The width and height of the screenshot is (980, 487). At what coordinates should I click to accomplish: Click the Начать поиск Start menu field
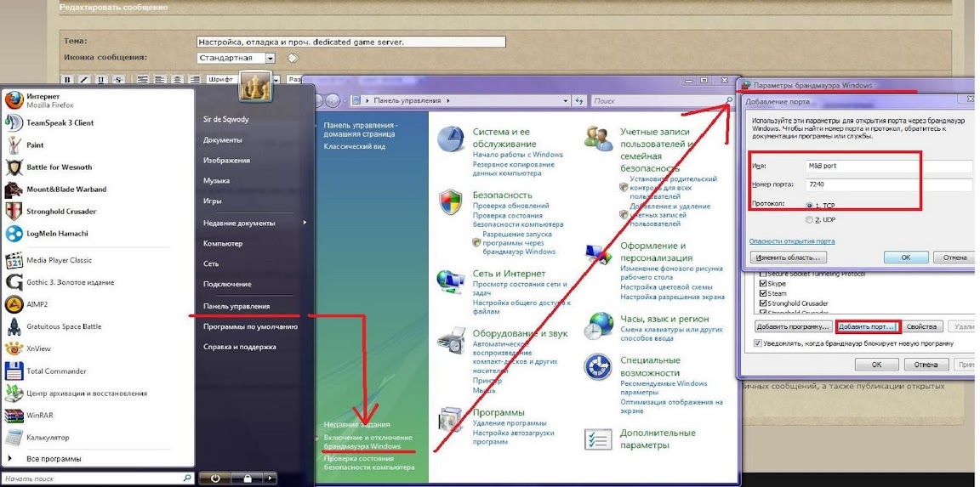pyautogui.click(x=98, y=479)
